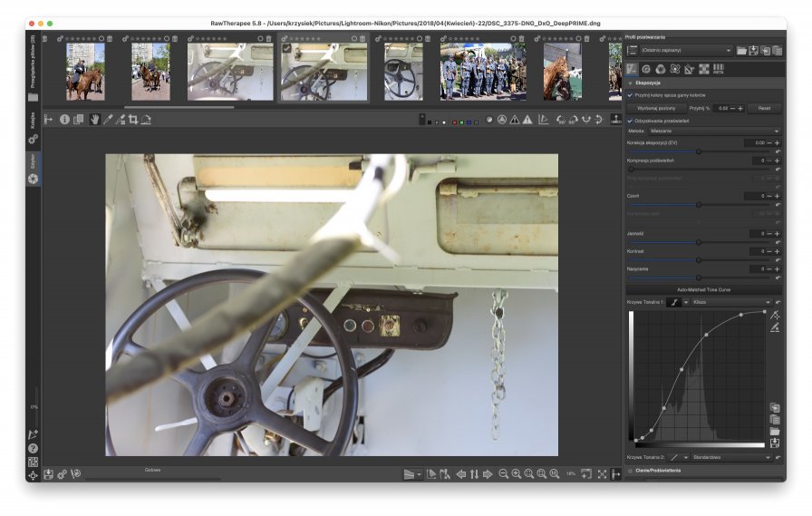Collapse the Ekspozycja section

(630, 83)
